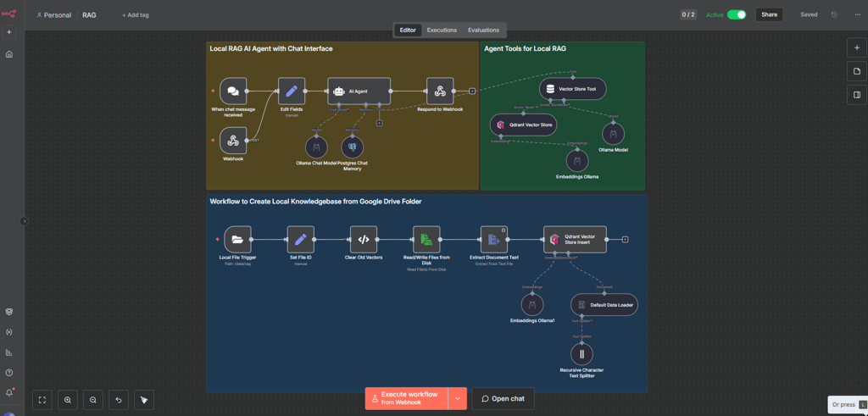
Task: Open the Insights bar chart icon
Action: [x=8, y=352]
